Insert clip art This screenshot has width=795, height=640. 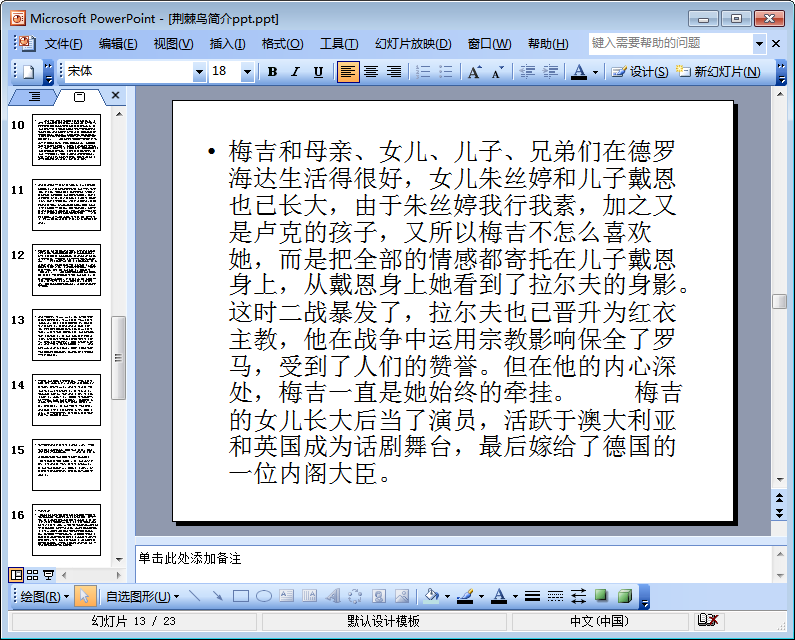[379, 596]
